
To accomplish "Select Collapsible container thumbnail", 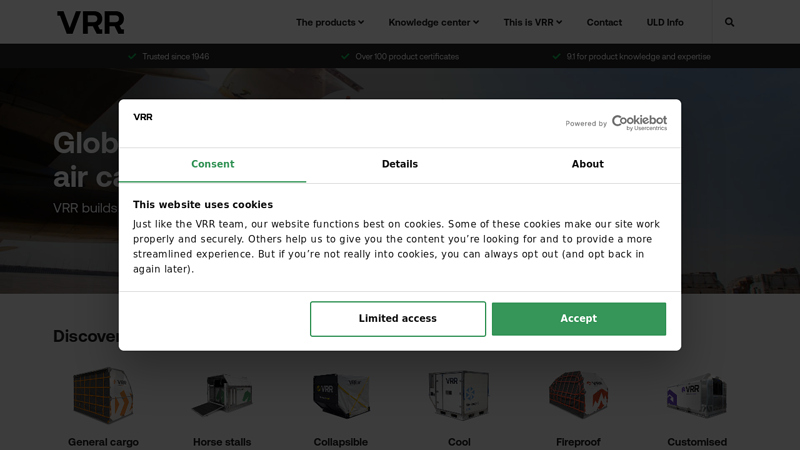I will (x=341, y=395).
